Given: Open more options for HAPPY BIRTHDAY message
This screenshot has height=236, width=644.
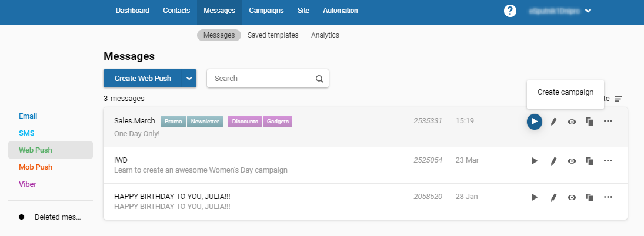Looking at the screenshot, I should tap(608, 197).
